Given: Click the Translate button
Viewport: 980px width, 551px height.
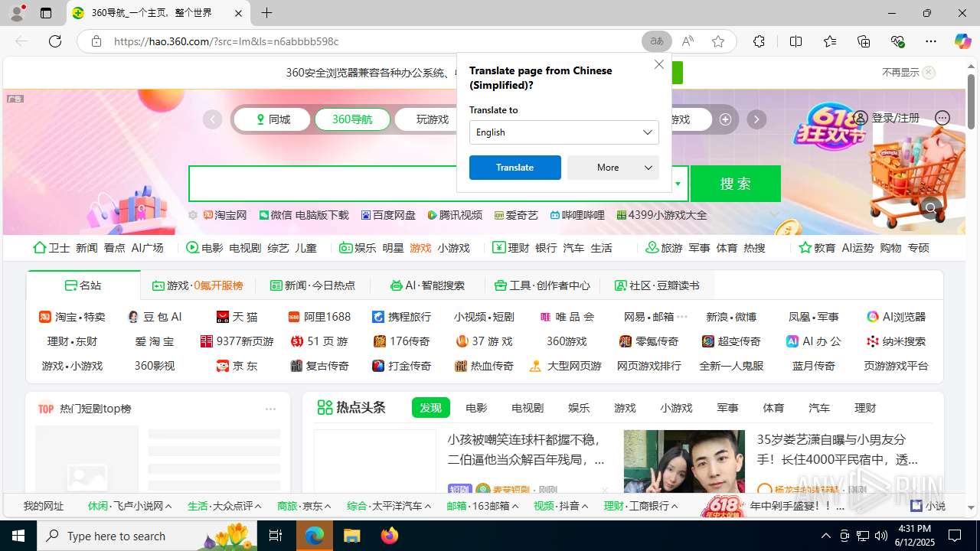Looking at the screenshot, I should (514, 168).
